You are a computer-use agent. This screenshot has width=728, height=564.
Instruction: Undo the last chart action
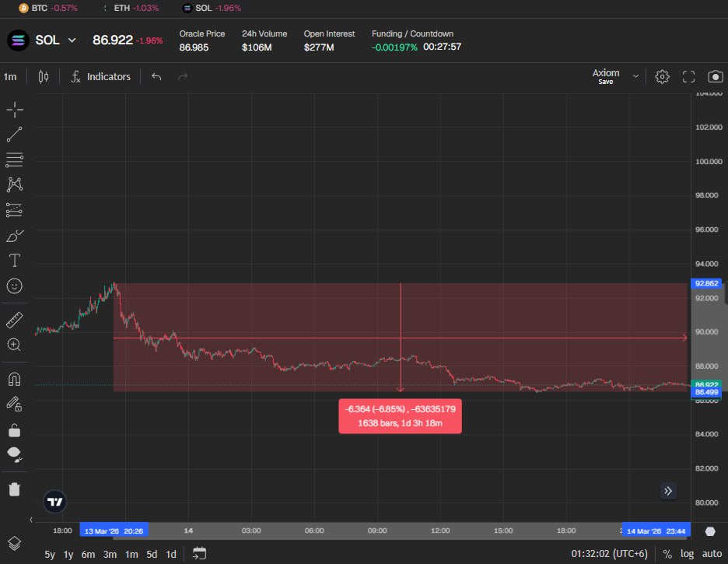tap(156, 76)
